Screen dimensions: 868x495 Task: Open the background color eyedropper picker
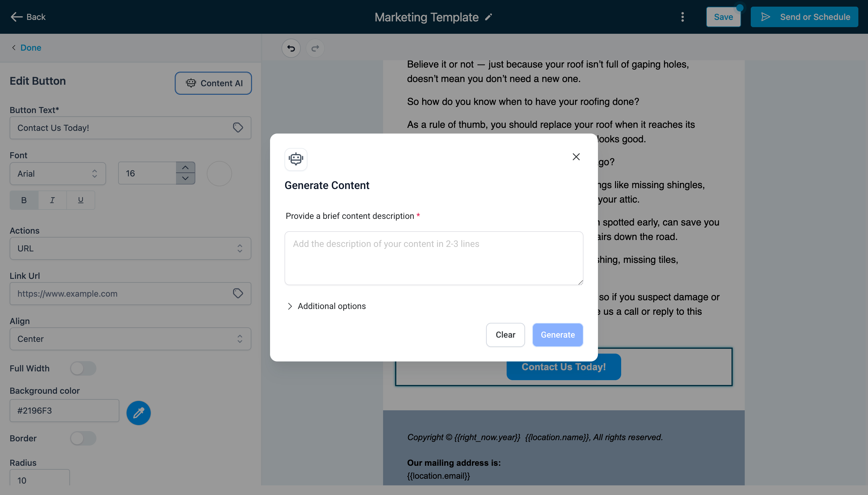click(x=139, y=413)
